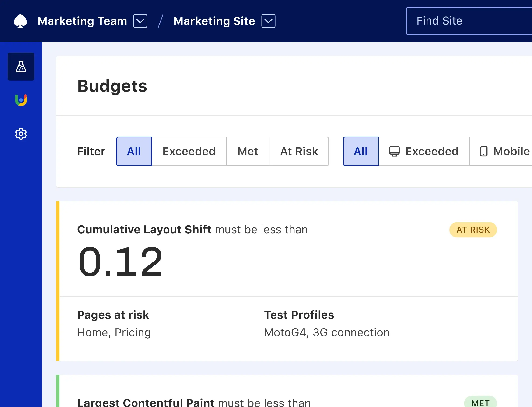The height and width of the screenshot is (407, 532).
Task: Click the MET status badge
Action: click(480, 402)
